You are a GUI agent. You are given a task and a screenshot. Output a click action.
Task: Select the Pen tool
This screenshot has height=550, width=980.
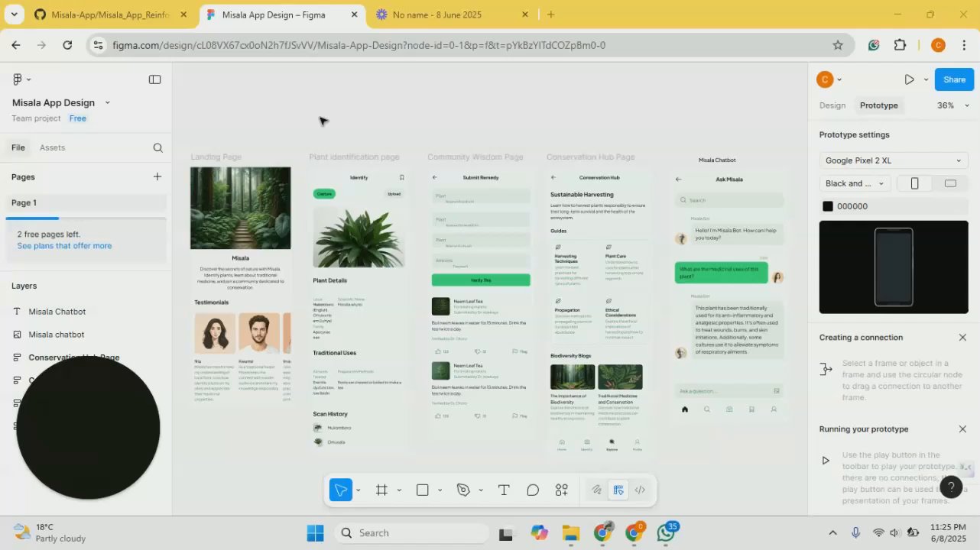pos(463,490)
